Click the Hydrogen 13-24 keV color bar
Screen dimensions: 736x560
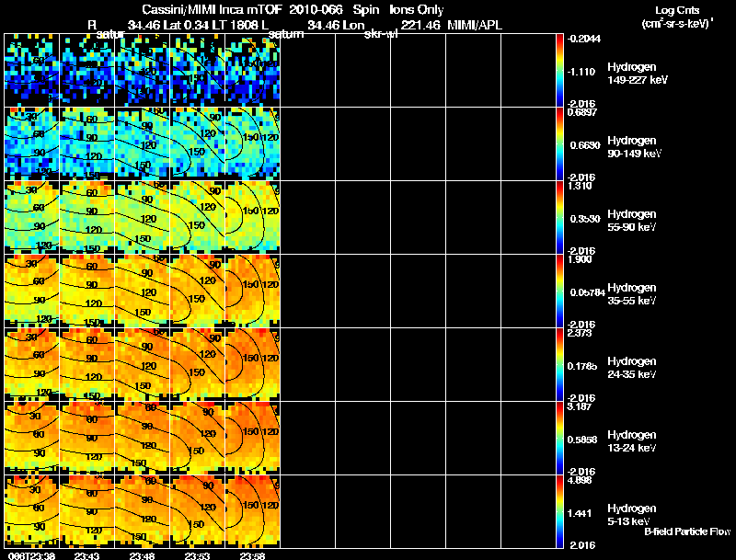559,439
